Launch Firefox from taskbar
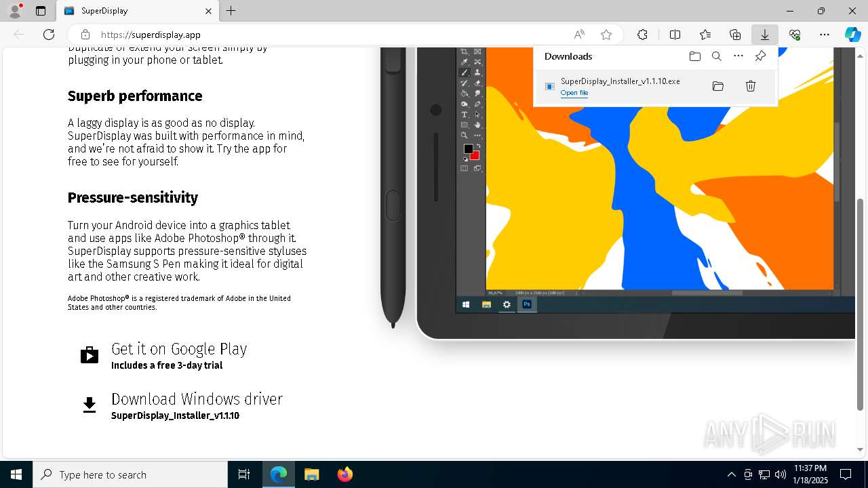This screenshot has height=488, width=868. tap(345, 474)
